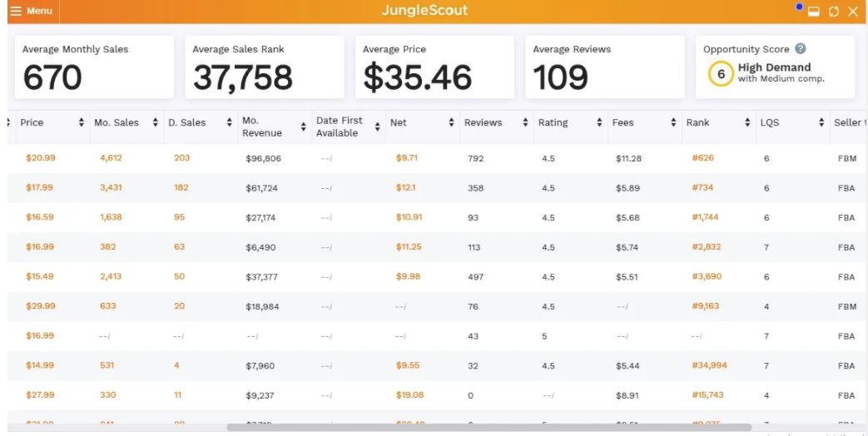Sort the table by Mo. Sales arrows
The height and width of the screenshot is (436, 868).
(155, 123)
